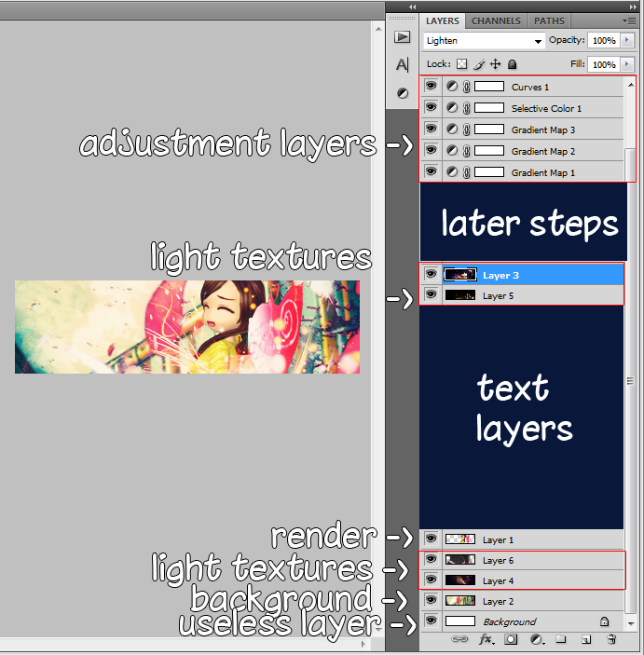Create new group folder icon
The image size is (644, 655).
561,639
